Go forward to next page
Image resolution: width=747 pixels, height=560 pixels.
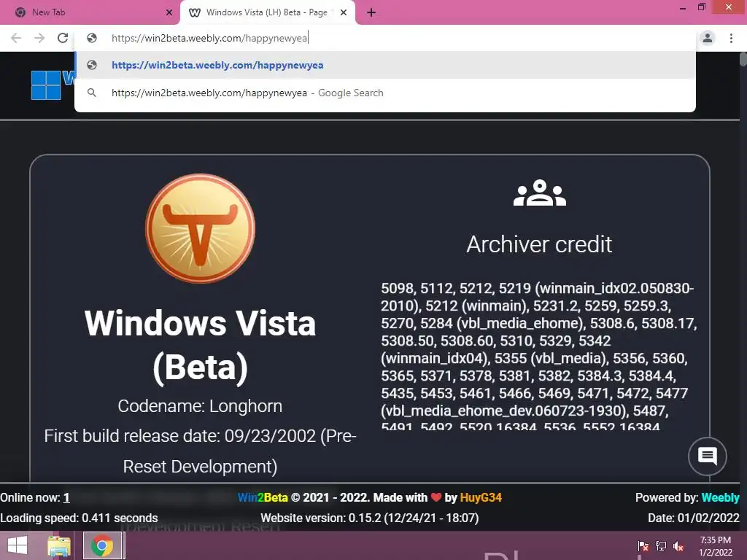pos(39,38)
